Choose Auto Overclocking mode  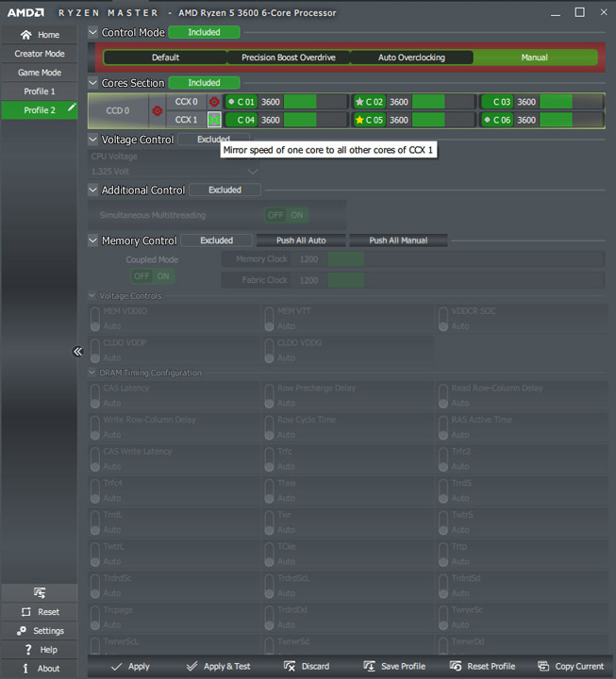point(411,58)
